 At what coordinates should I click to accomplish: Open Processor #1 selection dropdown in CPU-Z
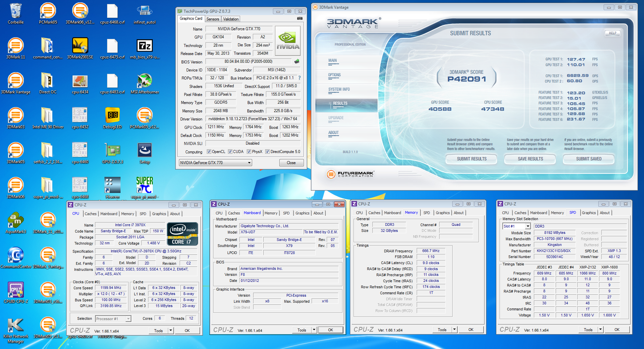113,319
